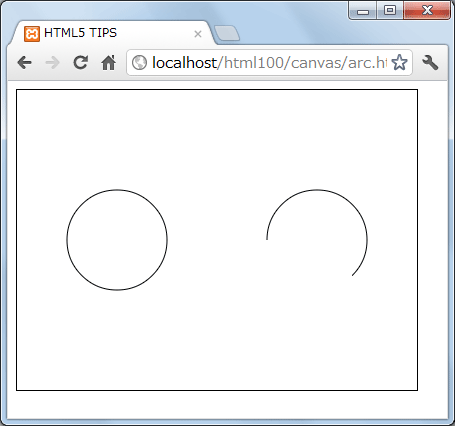Reload the current page
Screen dimensions: 455x426
point(80,62)
